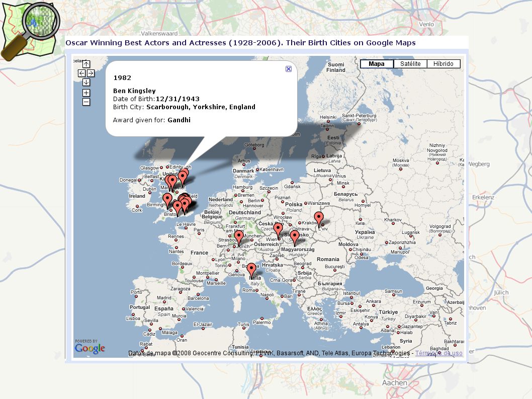Screen dimensions: 532x399
Task: Click the Venlo label on the background map
Action: click(x=426, y=24)
